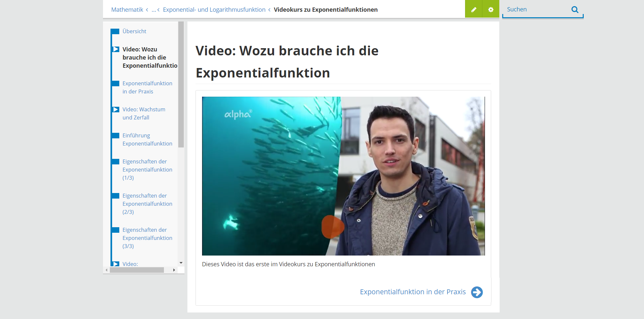Open Eigenschaften der Exponentialfunktion (3/3)
644x319 pixels.
click(147, 238)
